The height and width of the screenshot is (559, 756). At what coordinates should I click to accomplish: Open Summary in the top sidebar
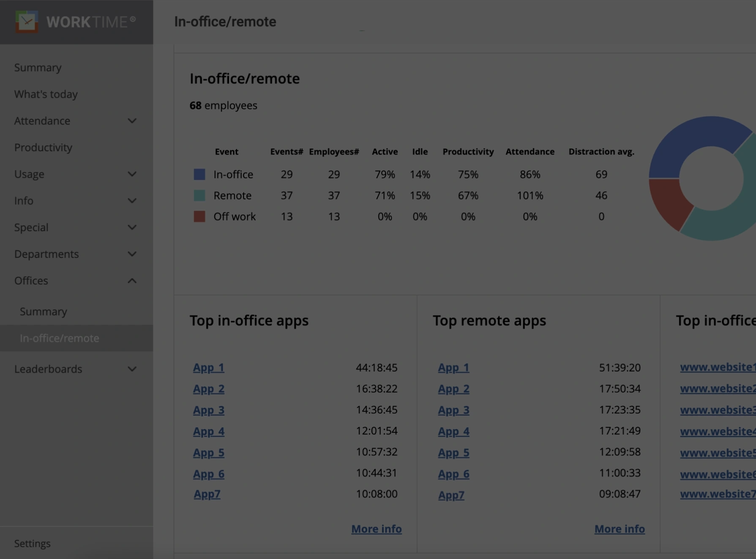pos(38,68)
